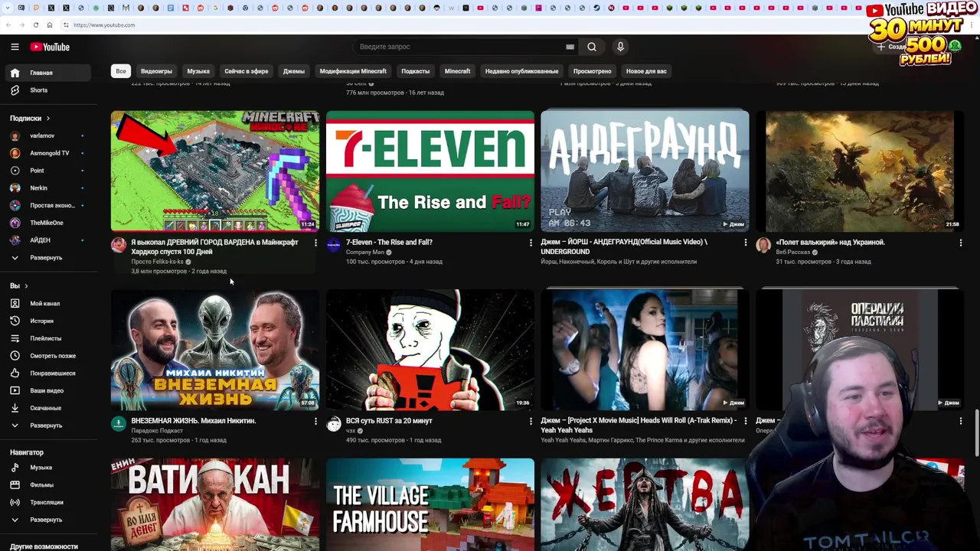Go back in browser
Viewport: 980px width, 551px height.
coord(8,24)
